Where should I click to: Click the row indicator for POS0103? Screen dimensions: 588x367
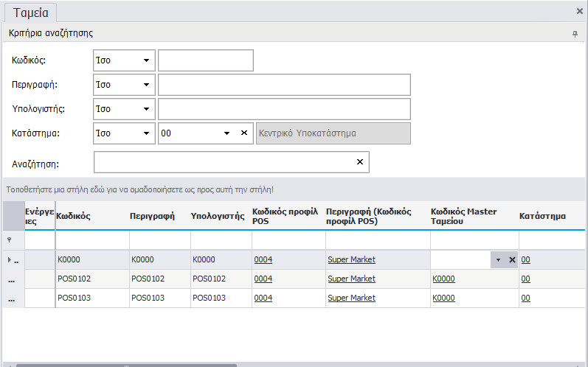pyautogui.click(x=11, y=298)
